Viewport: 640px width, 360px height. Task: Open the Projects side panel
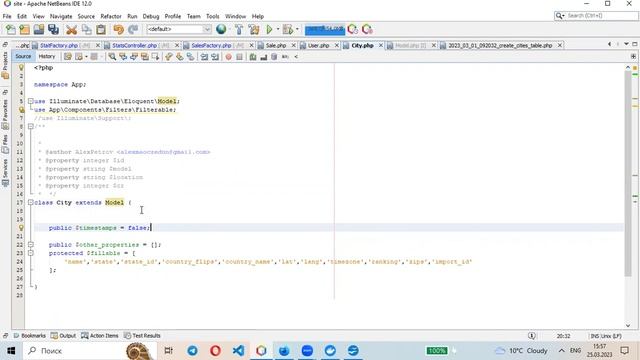[5, 65]
